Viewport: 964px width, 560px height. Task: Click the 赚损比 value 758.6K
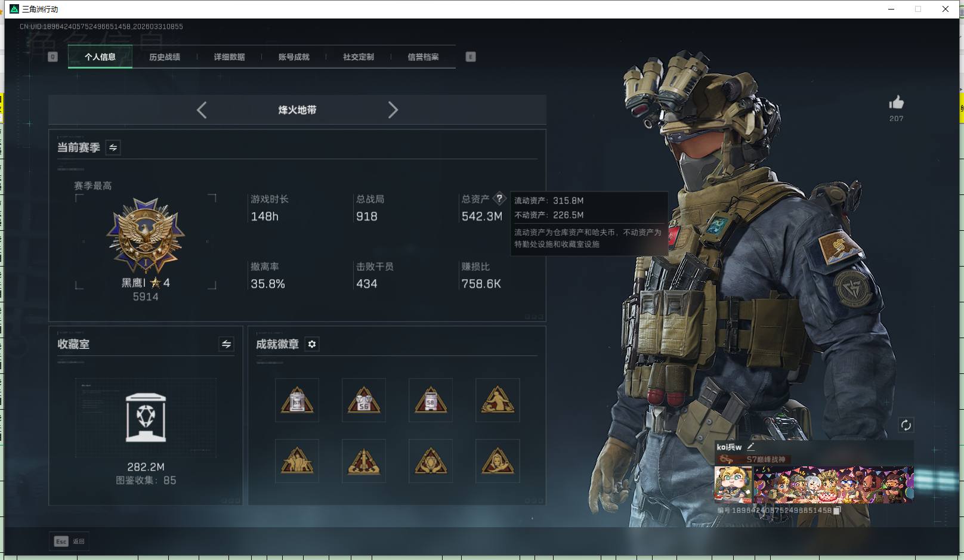tap(481, 284)
